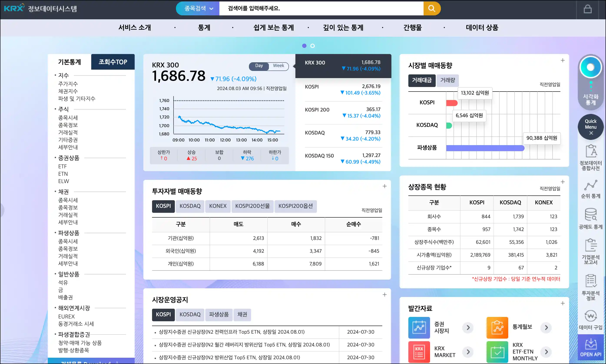Open ETF link under 증권상품
The width and height of the screenshot is (606, 364).
coord(62,167)
